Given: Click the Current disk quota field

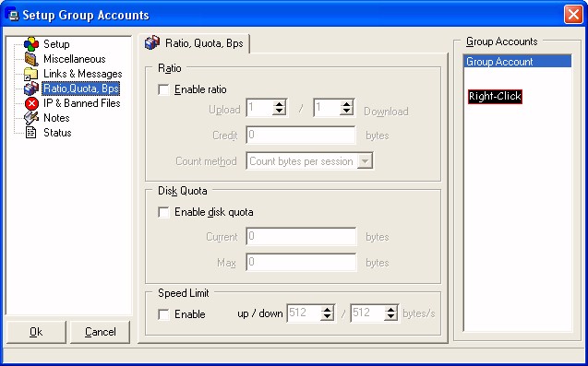Looking at the screenshot, I should tap(301, 237).
